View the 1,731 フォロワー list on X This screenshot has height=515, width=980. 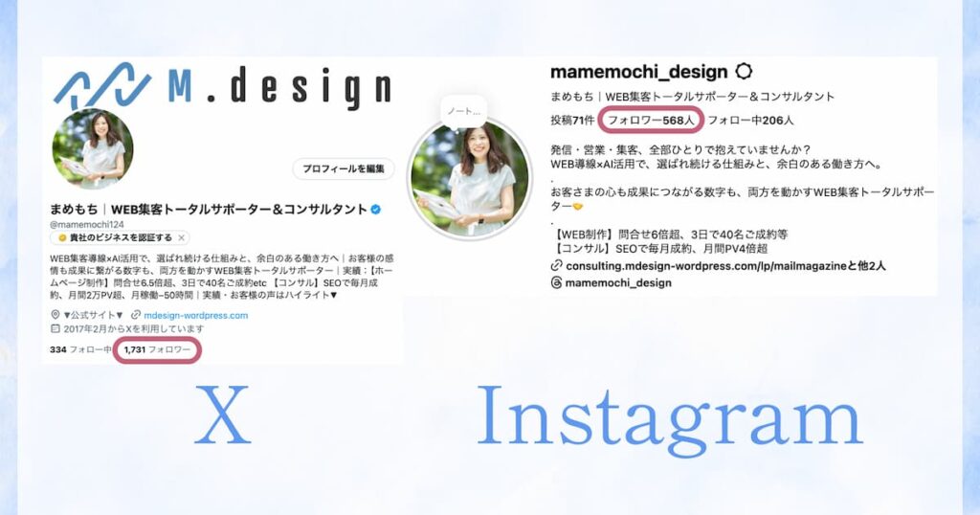point(157,349)
